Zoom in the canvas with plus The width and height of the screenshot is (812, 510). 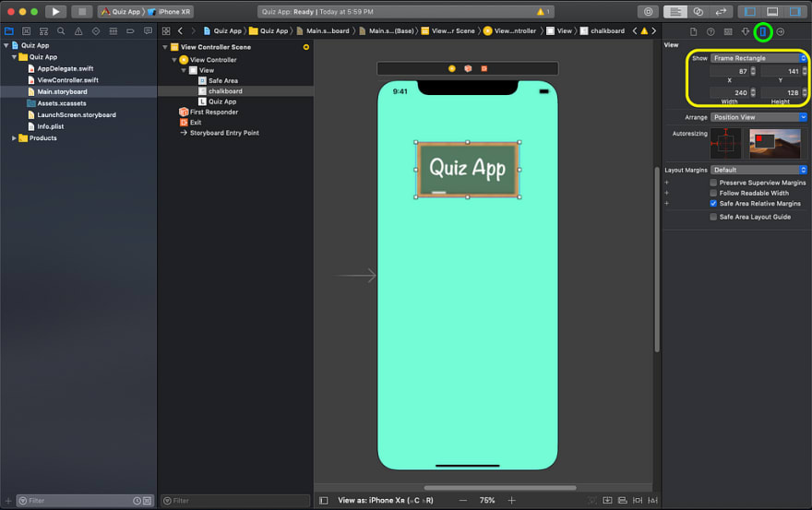coord(511,500)
